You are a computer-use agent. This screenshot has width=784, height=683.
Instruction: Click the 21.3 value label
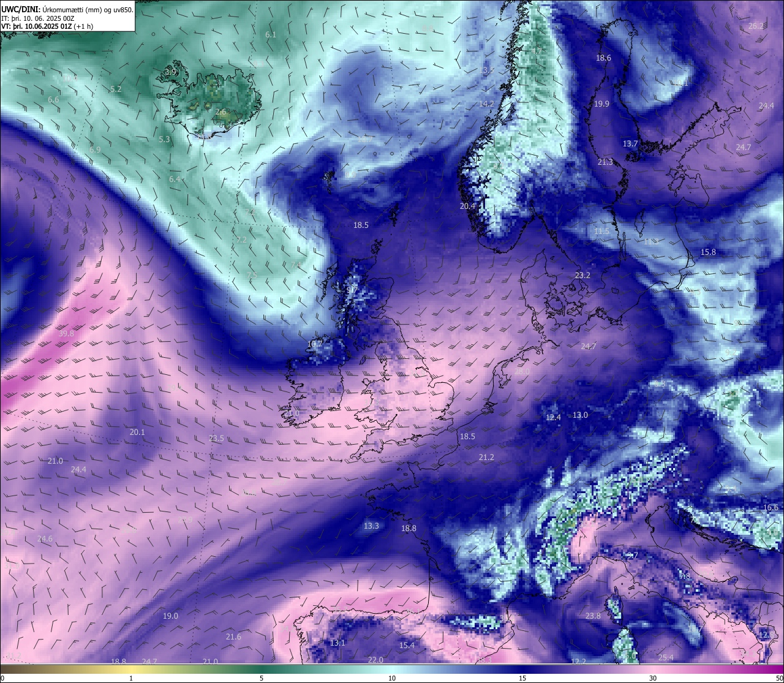pos(605,162)
